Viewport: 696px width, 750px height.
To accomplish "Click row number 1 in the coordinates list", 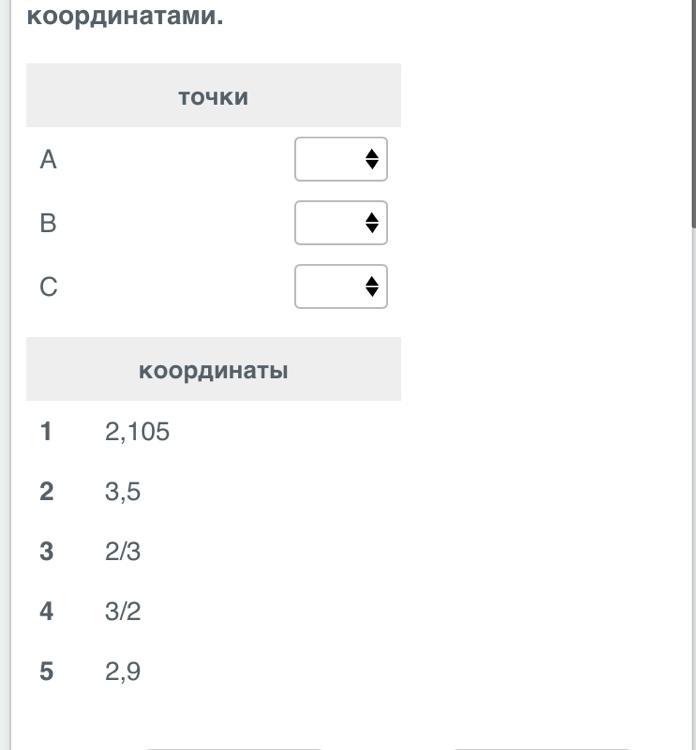I will pos(46,432).
